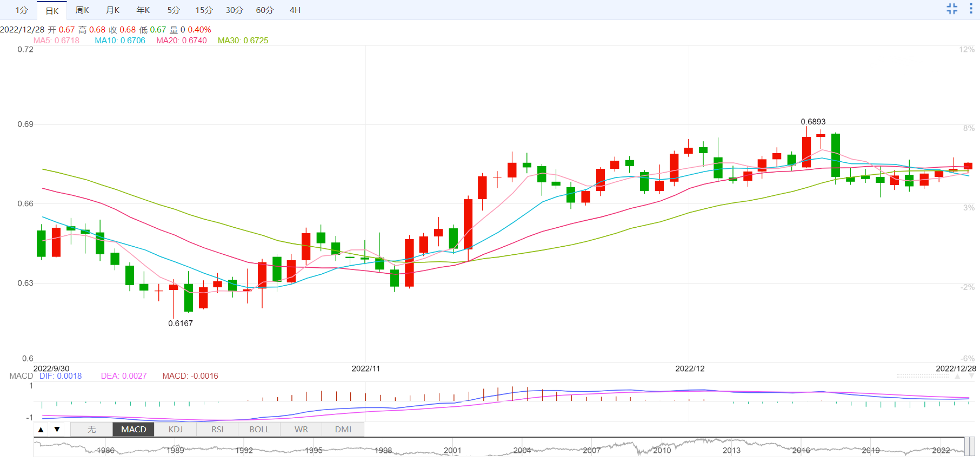The height and width of the screenshot is (468, 980).
Task: Click the 2022/11 date axis label
Action: pos(366,368)
